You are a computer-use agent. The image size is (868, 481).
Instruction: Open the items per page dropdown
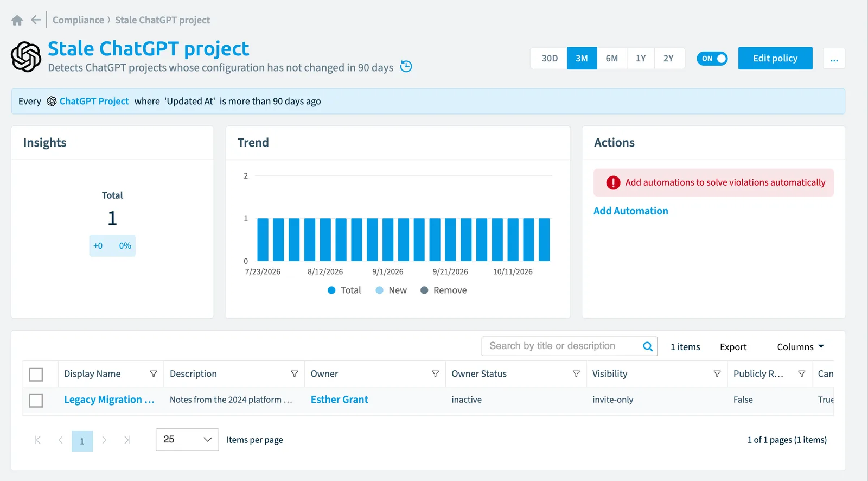[x=187, y=440]
